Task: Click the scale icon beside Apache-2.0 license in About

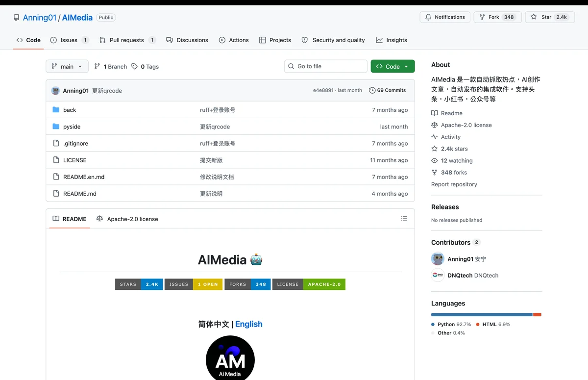Action: pos(434,125)
